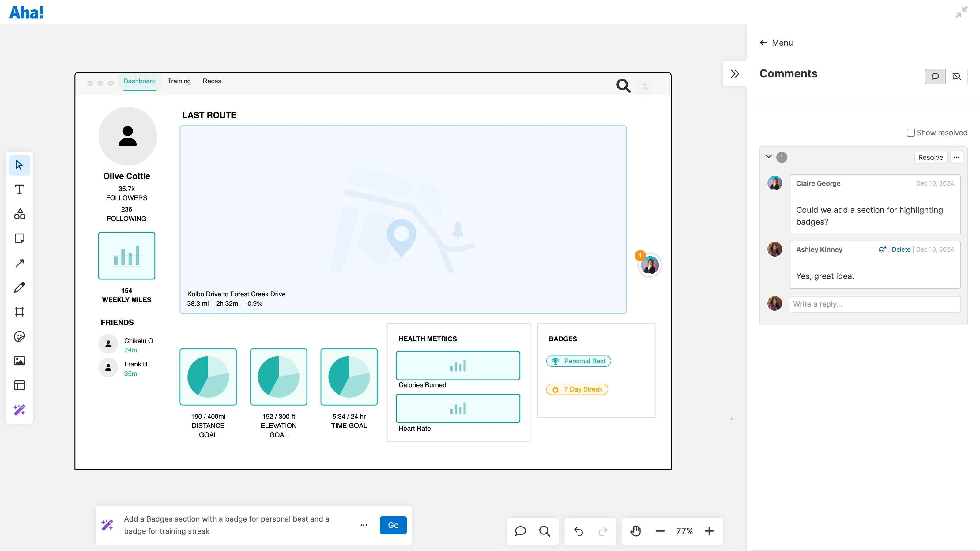Collapse the comment thread chevron
The image size is (980, 551).
768,157
